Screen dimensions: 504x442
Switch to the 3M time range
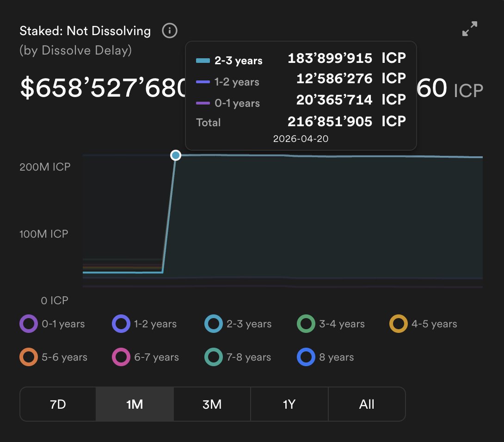(x=212, y=405)
